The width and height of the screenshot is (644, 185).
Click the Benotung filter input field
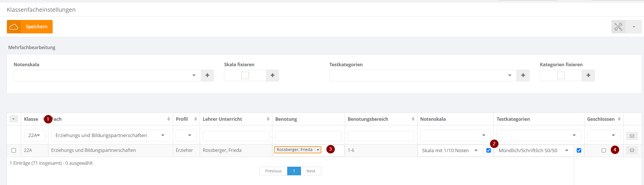click(308, 136)
